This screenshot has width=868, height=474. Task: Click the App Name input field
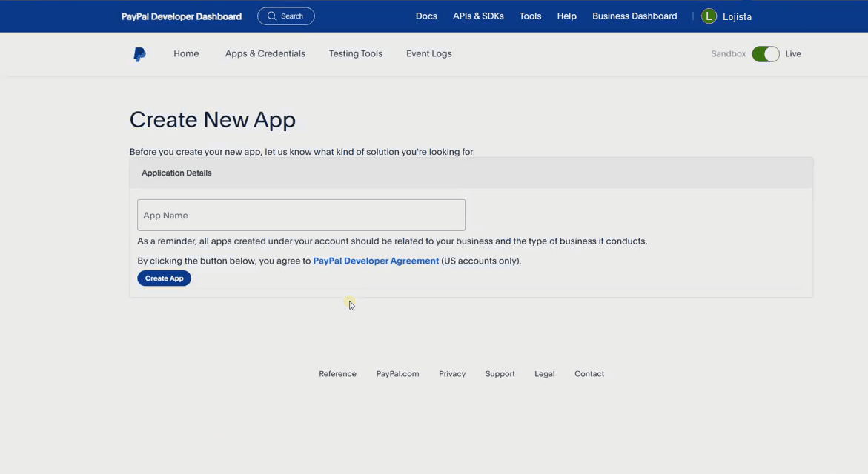coord(301,216)
